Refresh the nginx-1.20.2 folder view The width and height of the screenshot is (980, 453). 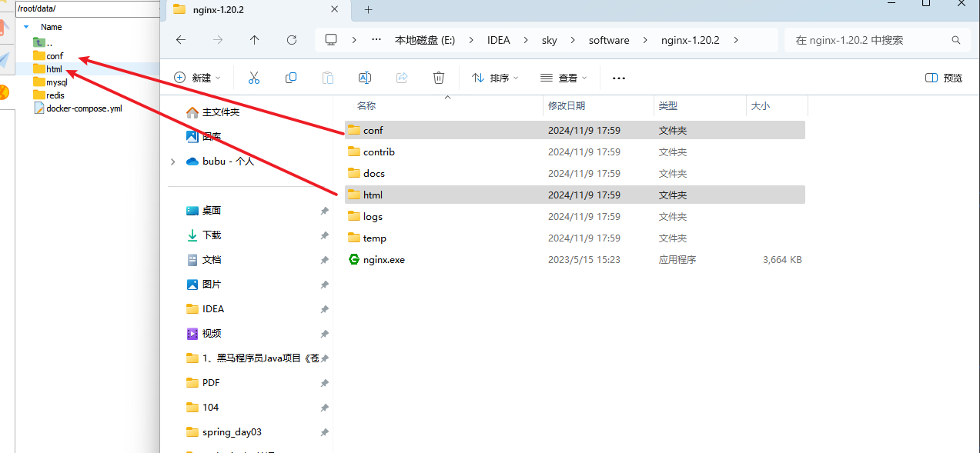pos(292,40)
